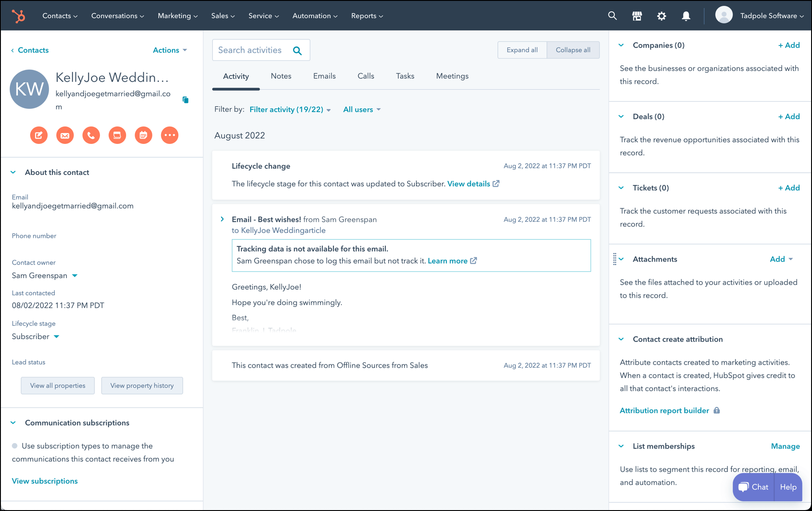This screenshot has width=812, height=511.
Task: Click the HubSpot sprocket logo
Action: tap(18, 16)
